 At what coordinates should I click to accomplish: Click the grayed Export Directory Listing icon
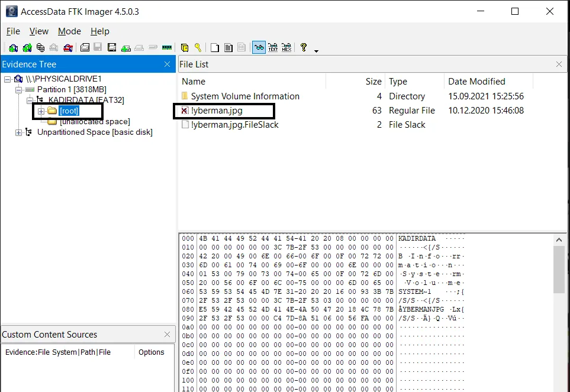[x=241, y=47]
